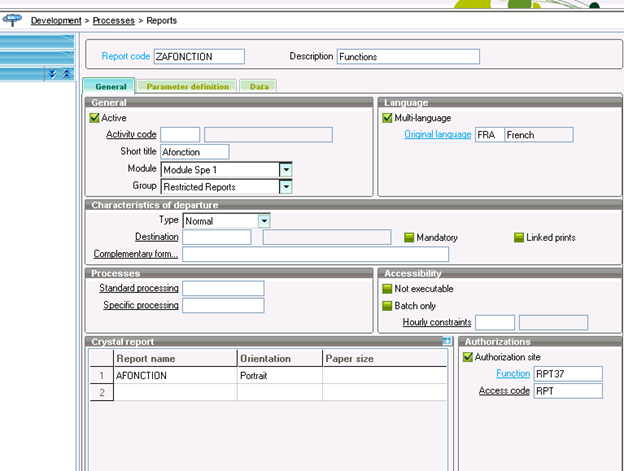The height and width of the screenshot is (471, 624).
Task: Click the Short title input field
Action: (195, 152)
